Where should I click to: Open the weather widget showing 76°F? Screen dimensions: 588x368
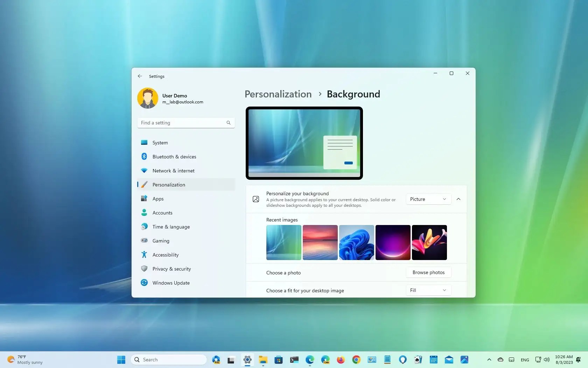(x=25, y=360)
